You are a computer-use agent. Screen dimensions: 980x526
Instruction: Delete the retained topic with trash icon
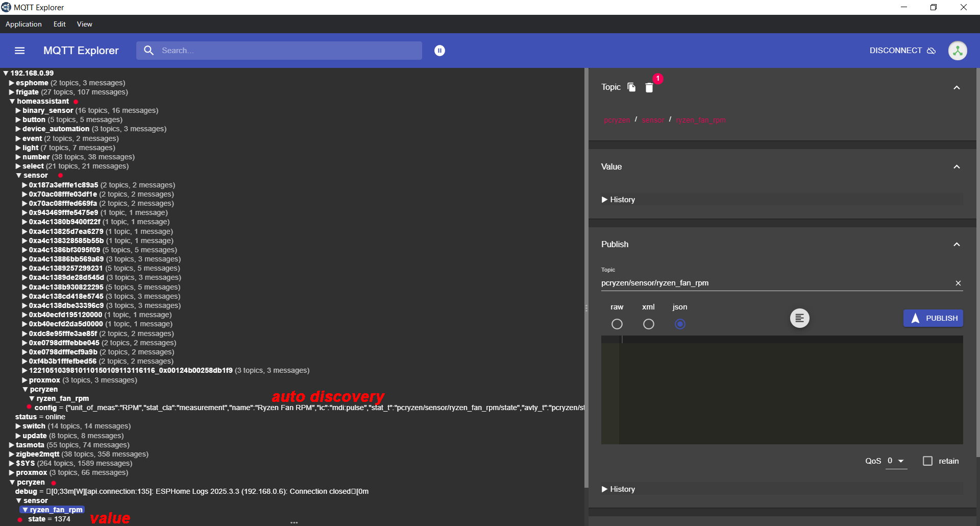[649, 88]
